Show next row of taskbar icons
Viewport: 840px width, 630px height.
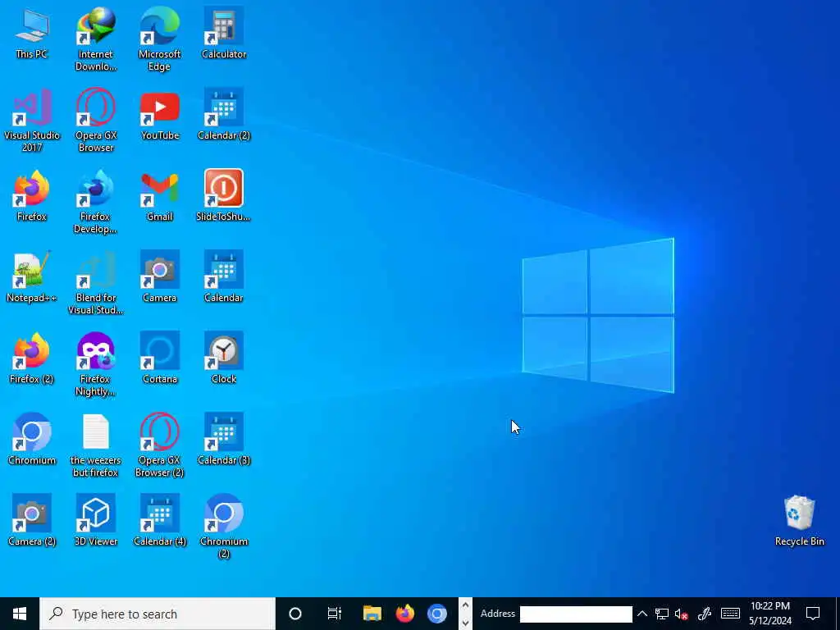pos(466,622)
